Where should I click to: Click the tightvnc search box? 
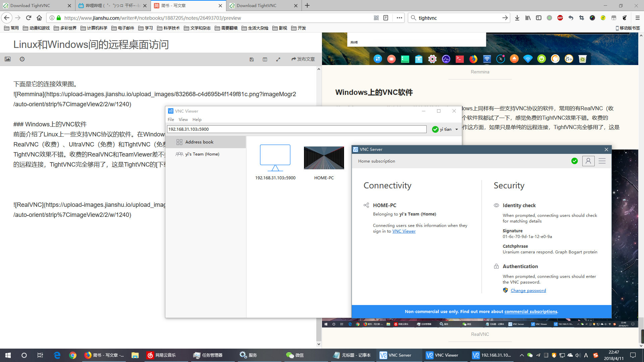pyautogui.click(x=459, y=18)
